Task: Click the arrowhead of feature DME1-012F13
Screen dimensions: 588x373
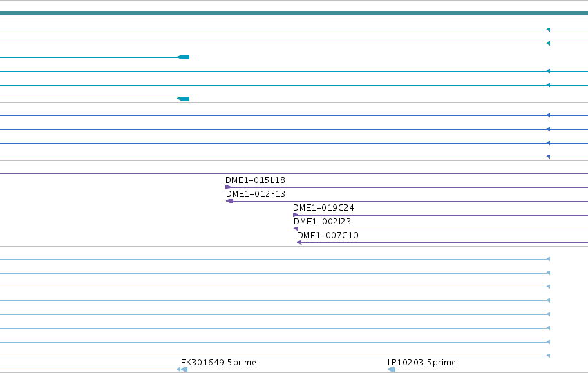Action: tap(229, 201)
